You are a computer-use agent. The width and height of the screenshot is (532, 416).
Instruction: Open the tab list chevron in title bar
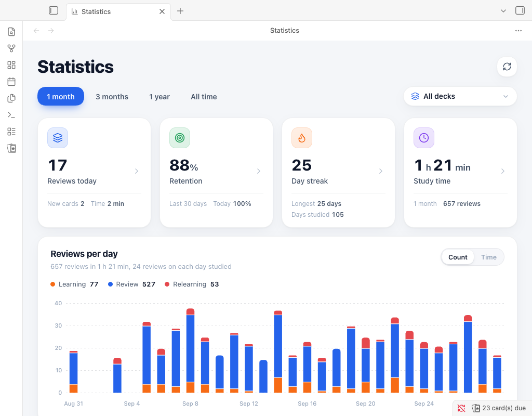click(503, 11)
